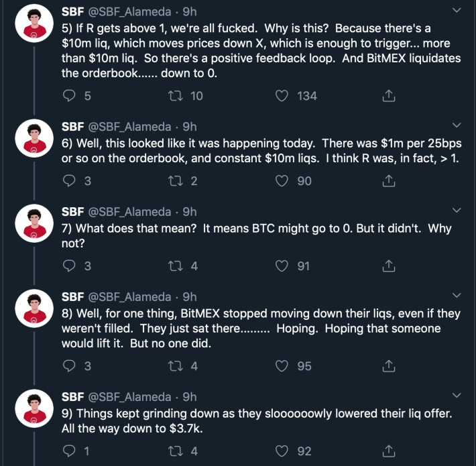Like the tweet with 134 likes
The image size is (476, 466).
[282, 96]
